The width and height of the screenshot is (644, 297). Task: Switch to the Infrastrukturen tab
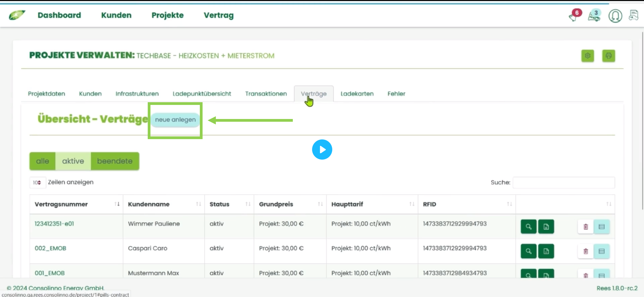click(x=137, y=94)
